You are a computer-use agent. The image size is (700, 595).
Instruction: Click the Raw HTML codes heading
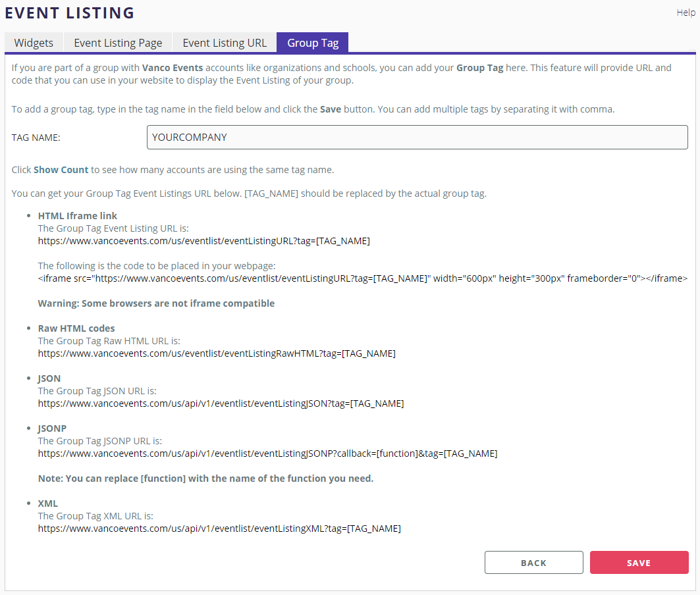tap(76, 328)
